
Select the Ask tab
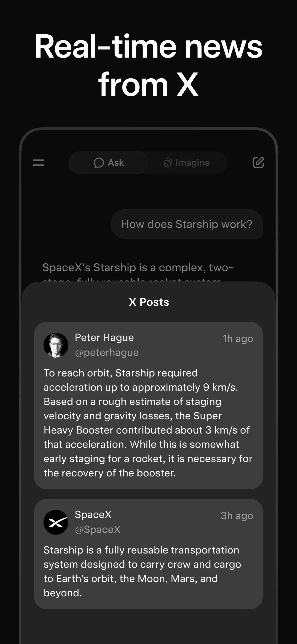coord(108,163)
